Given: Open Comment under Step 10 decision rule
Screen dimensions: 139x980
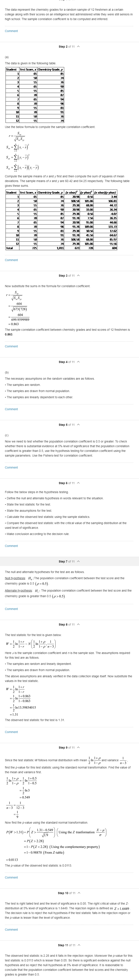Looking at the screenshot, I should click(x=11, y=929).
